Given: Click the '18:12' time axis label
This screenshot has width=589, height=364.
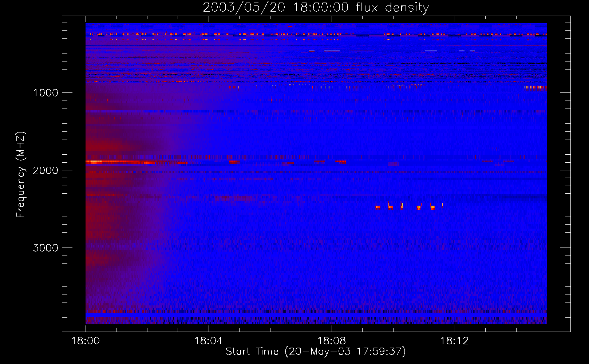Looking at the screenshot, I should coord(455,341).
